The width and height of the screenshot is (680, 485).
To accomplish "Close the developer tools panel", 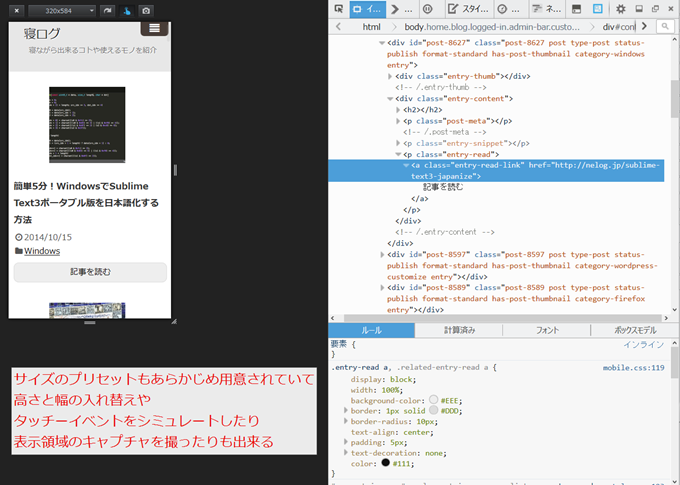I will point(671,9).
